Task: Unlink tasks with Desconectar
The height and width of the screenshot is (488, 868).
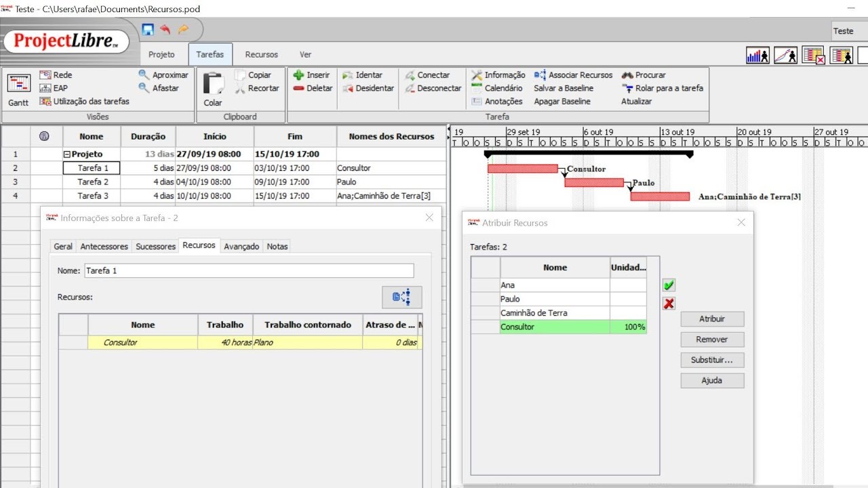Action: click(x=433, y=88)
